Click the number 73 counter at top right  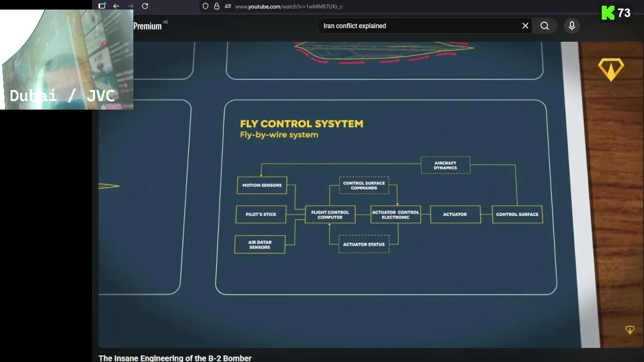pyautogui.click(x=624, y=13)
